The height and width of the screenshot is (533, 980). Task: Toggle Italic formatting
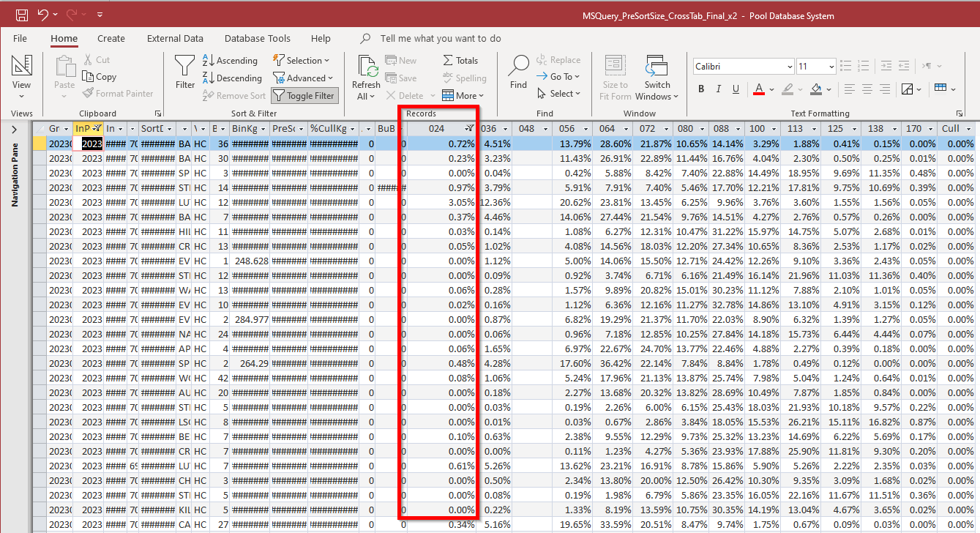click(x=719, y=89)
